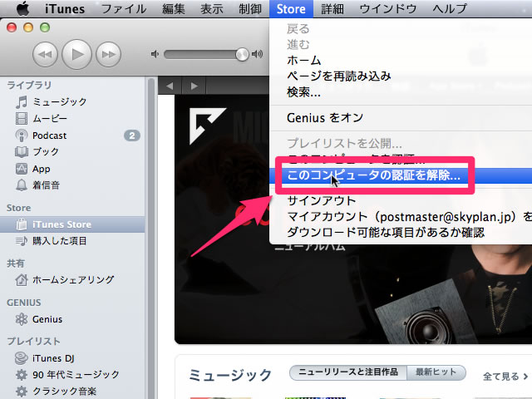Open the 表示 menu
532x399 pixels.
(212, 9)
